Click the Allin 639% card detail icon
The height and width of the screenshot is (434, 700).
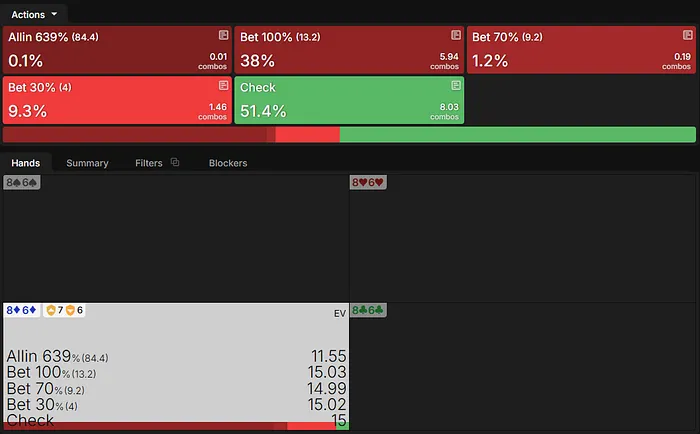point(223,36)
